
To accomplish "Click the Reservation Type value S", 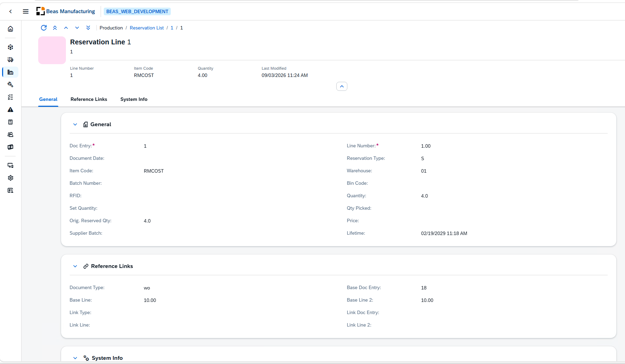I will (x=423, y=158).
